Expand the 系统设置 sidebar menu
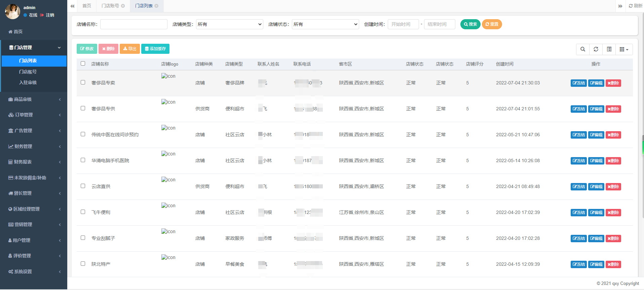The width and height of the screenshot is (644, 290). click(x=34, y=271)
